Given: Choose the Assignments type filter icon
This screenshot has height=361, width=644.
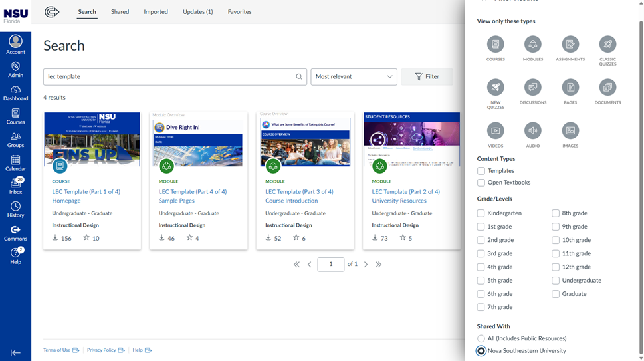Looking at the screenshot, I should point(570,45).
